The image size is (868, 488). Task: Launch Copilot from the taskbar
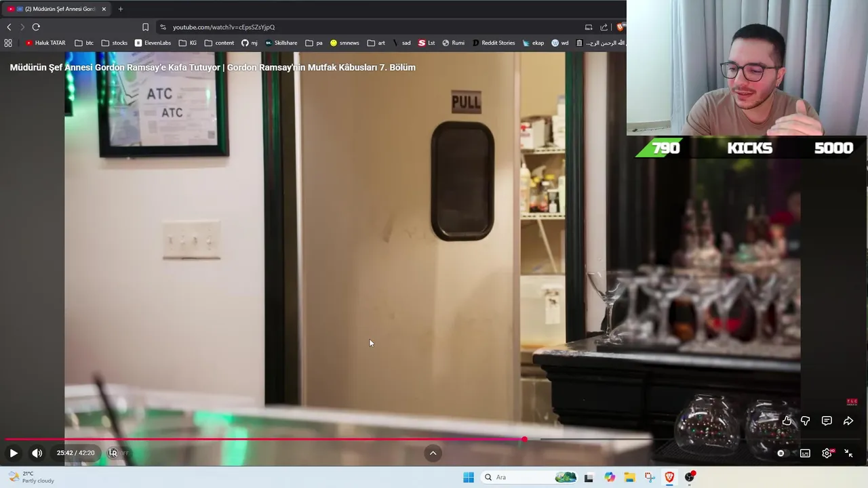click(610, 477)
